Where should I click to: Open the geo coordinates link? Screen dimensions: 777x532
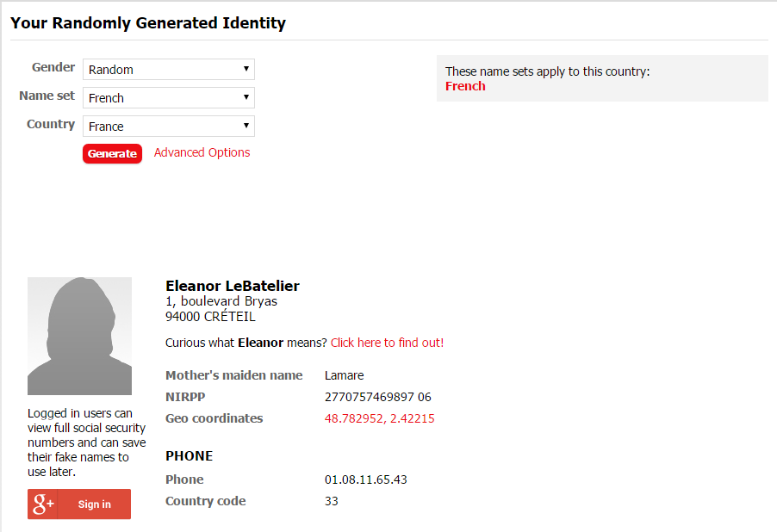[x=379, y=419]
